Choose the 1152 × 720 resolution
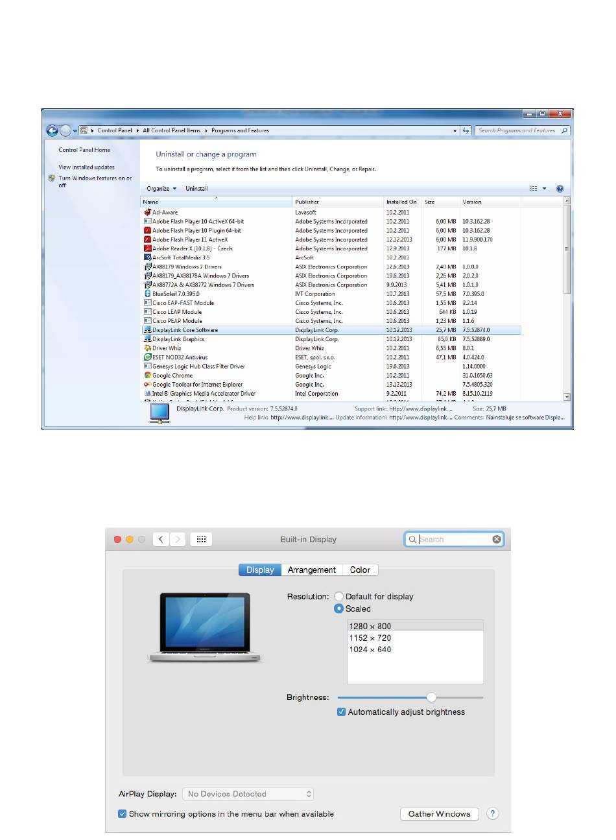 [x=415, y=638]
